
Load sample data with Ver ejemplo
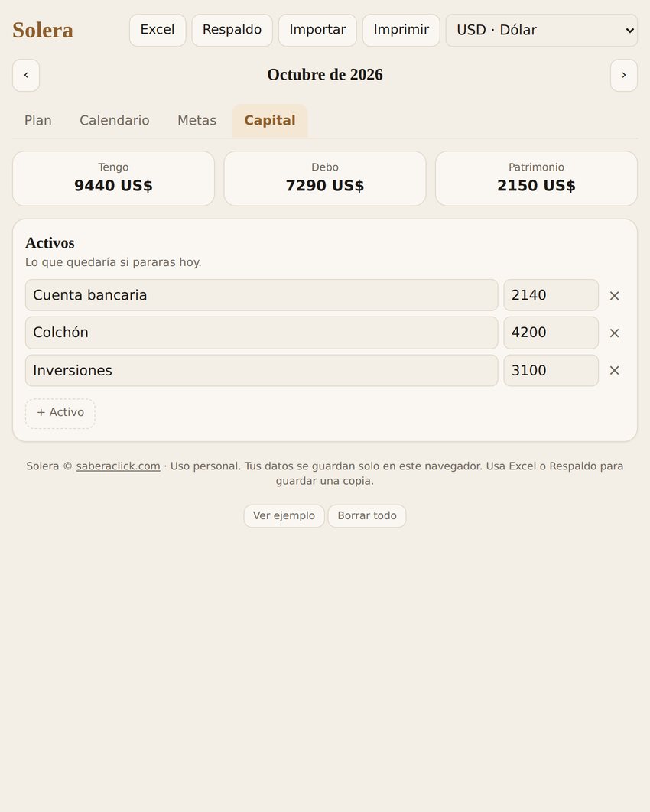tap(284, 516)
